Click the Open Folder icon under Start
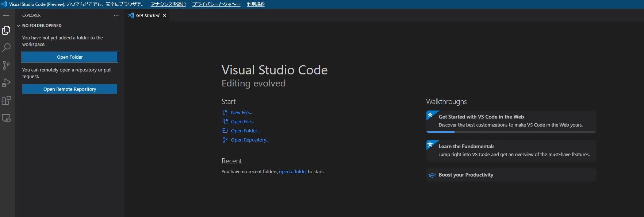The height and width of the screenshot is (217, 644). point(225,131)
